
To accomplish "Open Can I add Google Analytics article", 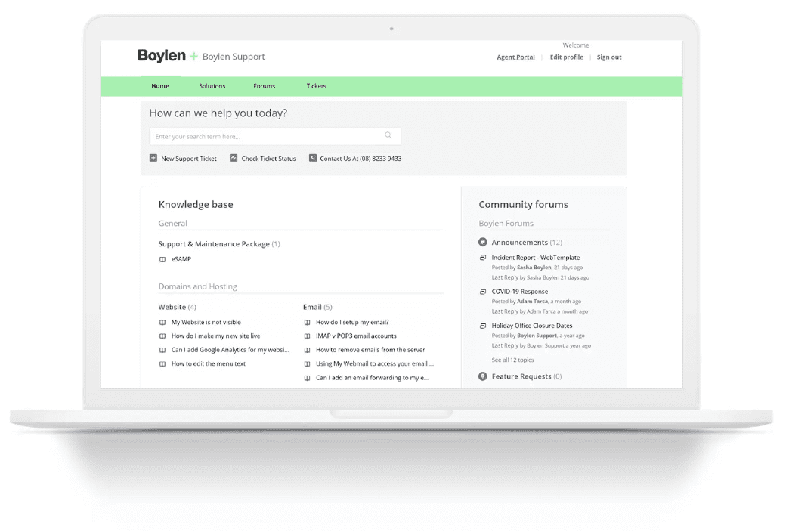I will (x=230, y=350).
